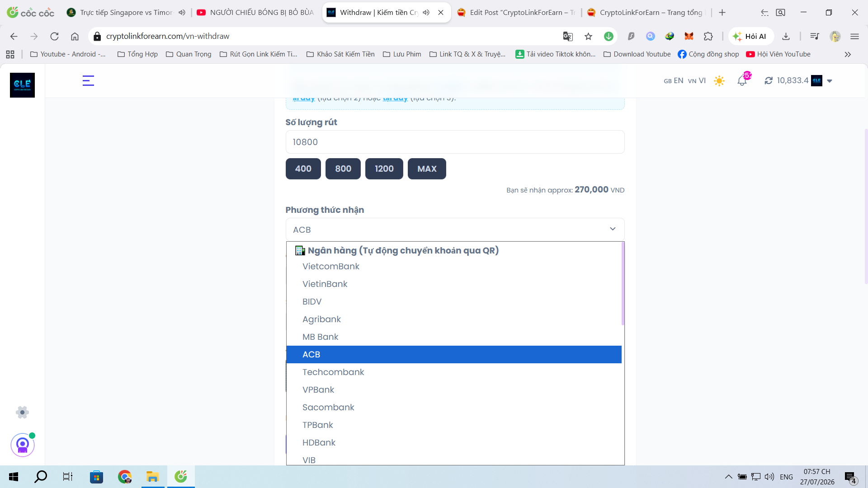868x488 pixels.
Task: Click the CLE site logo
Action: [22, 85]
